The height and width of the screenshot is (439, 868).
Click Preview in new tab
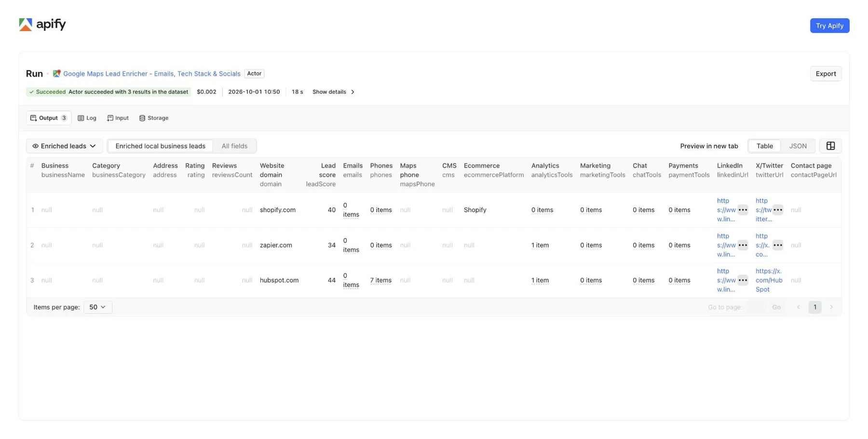[x=709, y=146]
